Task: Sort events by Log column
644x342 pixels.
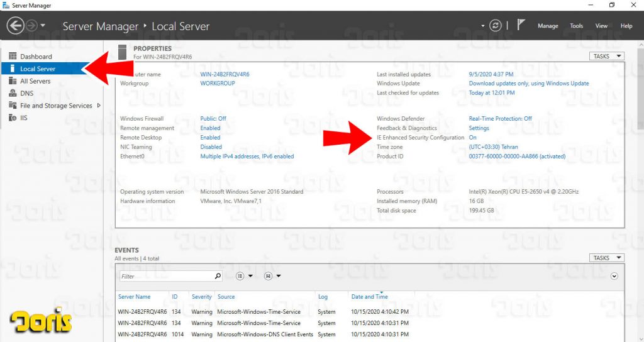Action: [323, 297]
